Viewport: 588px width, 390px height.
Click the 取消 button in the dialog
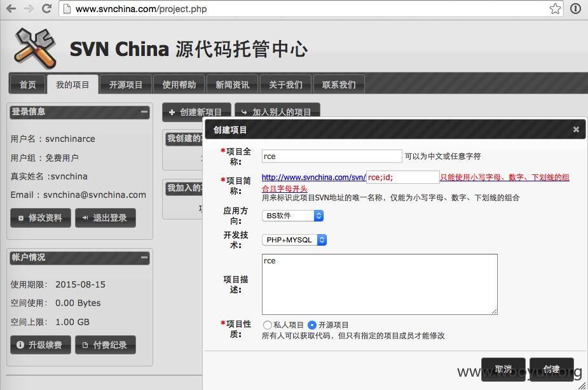click(503, 369)
